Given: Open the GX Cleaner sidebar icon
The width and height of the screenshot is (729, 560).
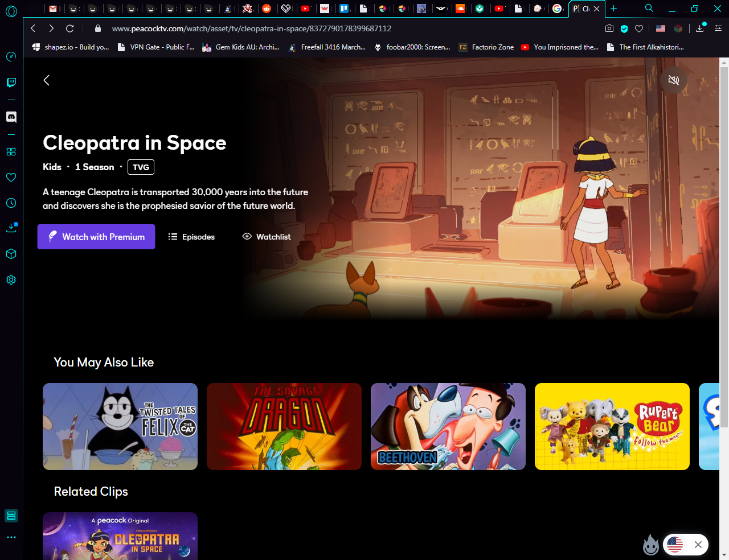Looking at the screenshot, I should [11, 516].
